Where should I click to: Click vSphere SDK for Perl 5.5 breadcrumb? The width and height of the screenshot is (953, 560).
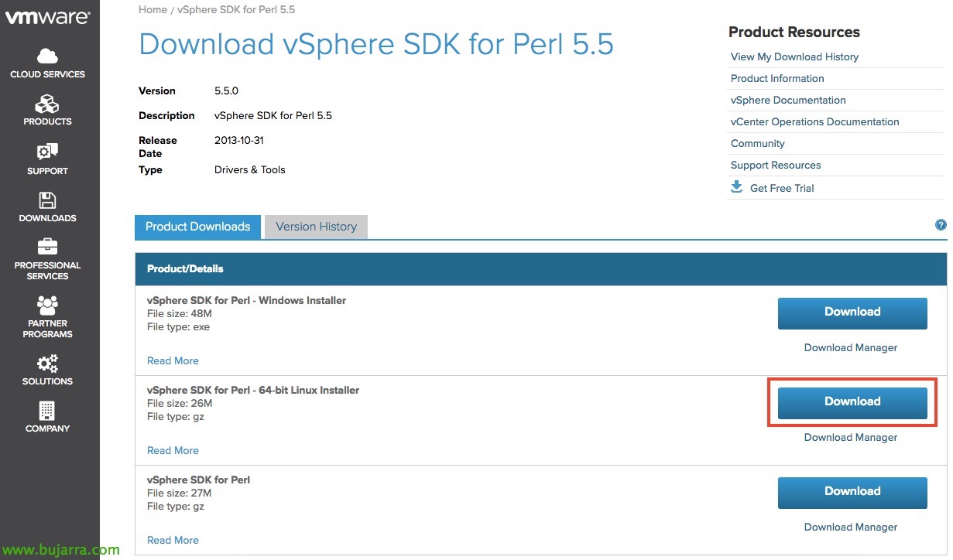236,10
